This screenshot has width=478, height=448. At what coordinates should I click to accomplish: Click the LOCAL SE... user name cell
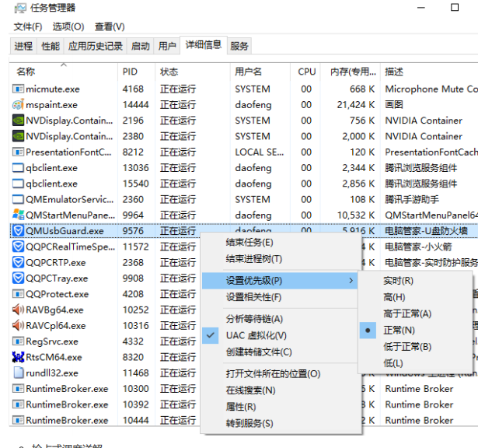(x=259, y=152)
